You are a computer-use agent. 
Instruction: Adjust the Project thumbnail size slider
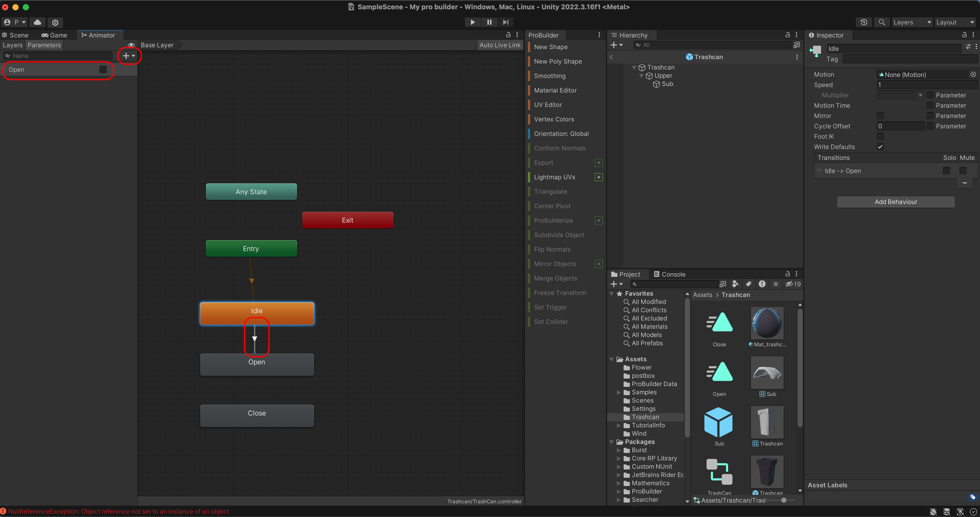click(x=784, y=500)
